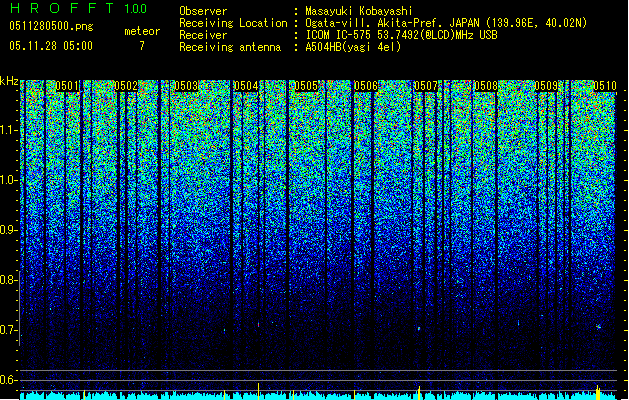The height and width of the screenshot is (400, 629).
Task: Click the 0.9 kHz axis label
Action: pyautogui.click(x=8, y=230)
